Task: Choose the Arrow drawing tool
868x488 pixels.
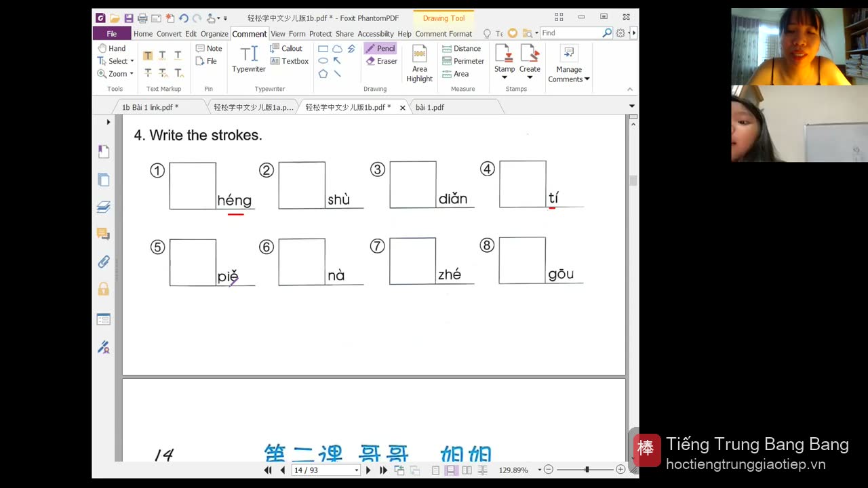Action: tap(337, 61)
